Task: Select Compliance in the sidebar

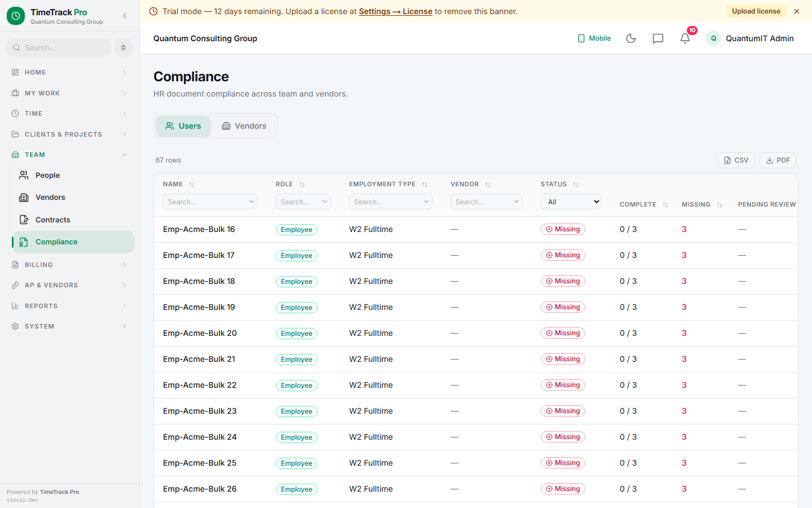Action: pos(73,242)
